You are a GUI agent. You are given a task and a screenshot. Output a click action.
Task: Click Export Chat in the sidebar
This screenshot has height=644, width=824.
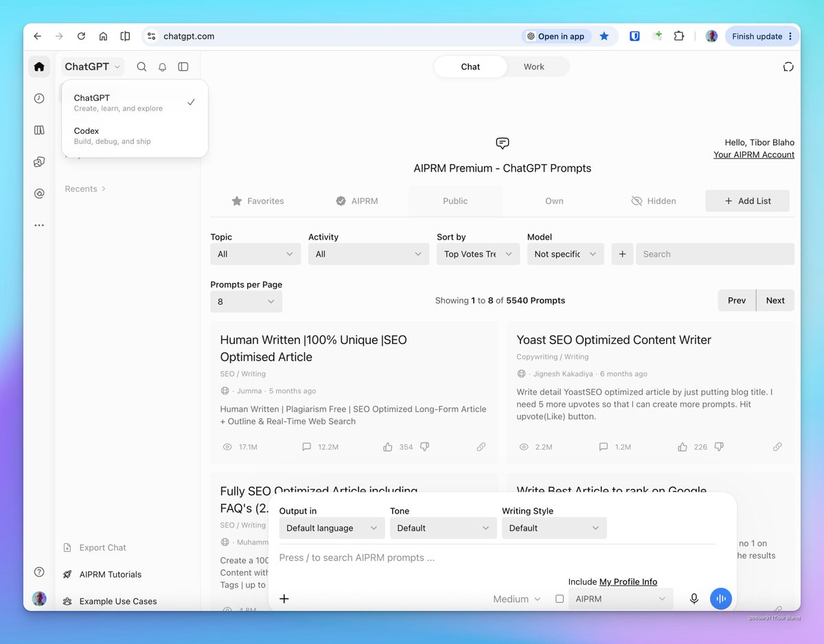point(95,548)
